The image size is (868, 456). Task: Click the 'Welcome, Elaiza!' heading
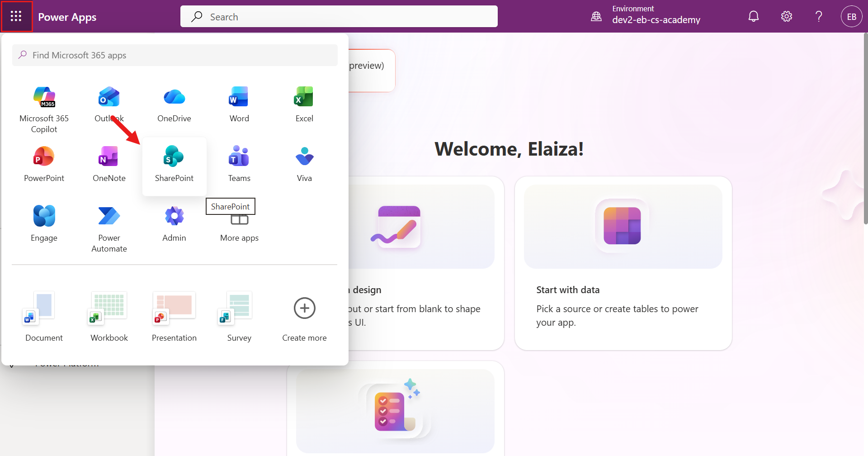pyautogui.click(x=509, y=149)
